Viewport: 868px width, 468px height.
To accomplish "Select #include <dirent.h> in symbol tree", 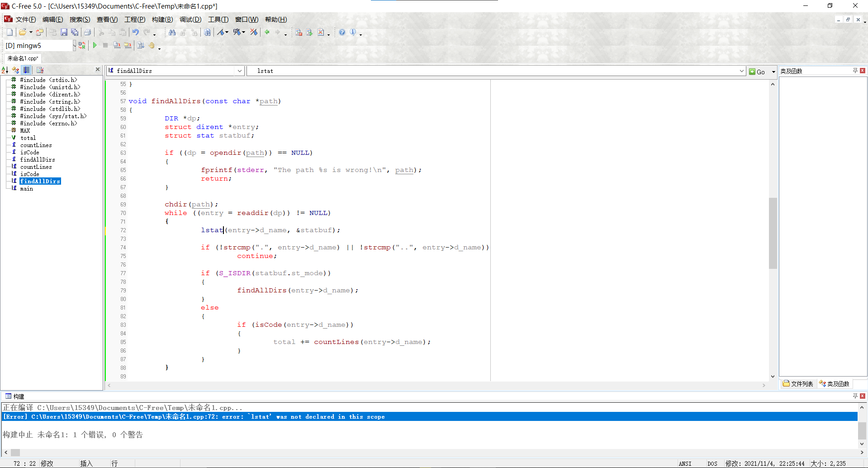I will point(50,95).
